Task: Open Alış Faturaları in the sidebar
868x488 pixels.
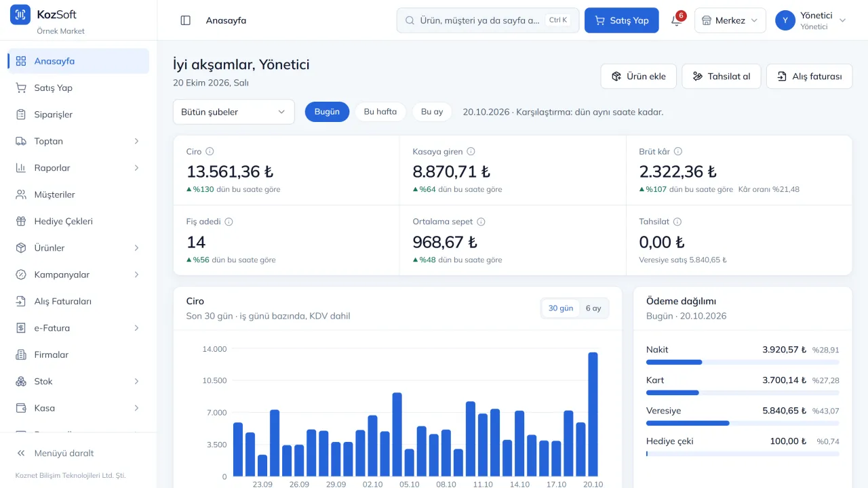Action: click(79, 301)
